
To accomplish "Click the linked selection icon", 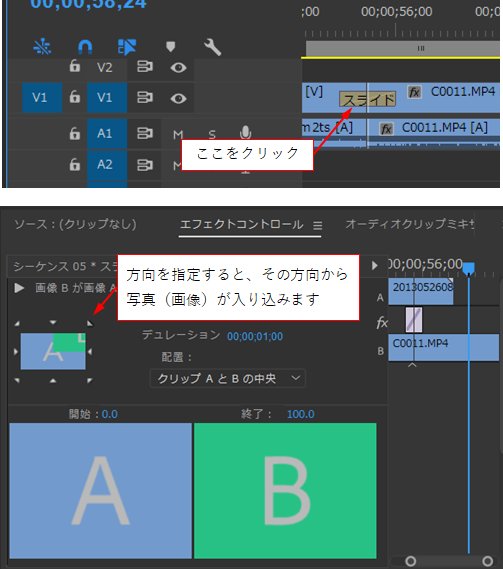I will tap(127, 47).
